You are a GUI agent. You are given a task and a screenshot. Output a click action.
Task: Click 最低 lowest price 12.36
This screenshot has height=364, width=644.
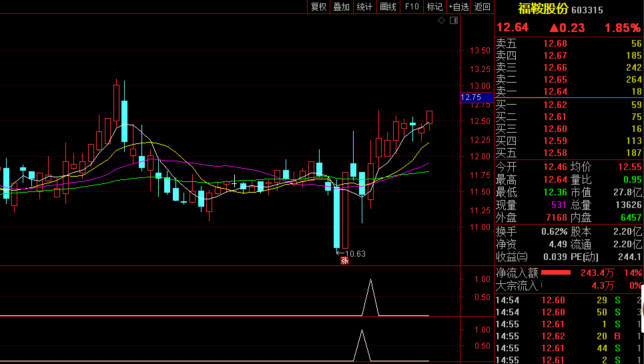tap(555, 192)
